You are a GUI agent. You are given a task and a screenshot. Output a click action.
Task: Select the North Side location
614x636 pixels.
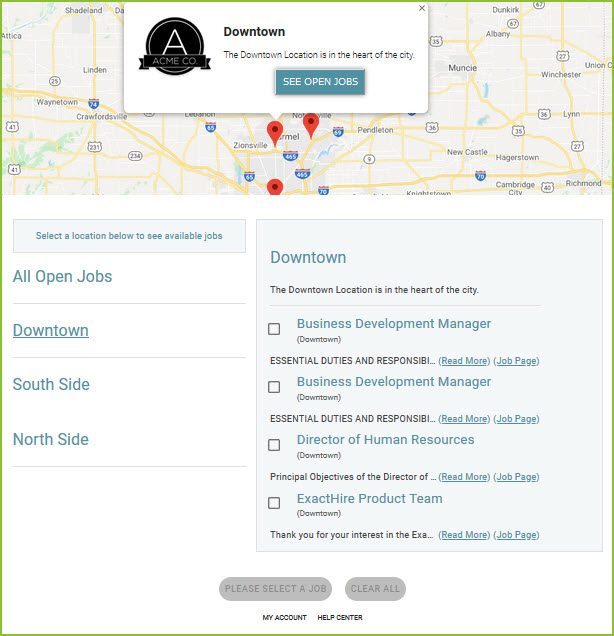coord(51,439)
